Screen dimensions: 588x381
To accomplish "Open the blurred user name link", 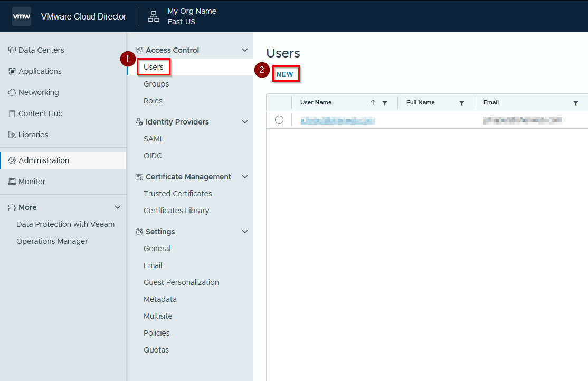I will (x=337, y=120).
